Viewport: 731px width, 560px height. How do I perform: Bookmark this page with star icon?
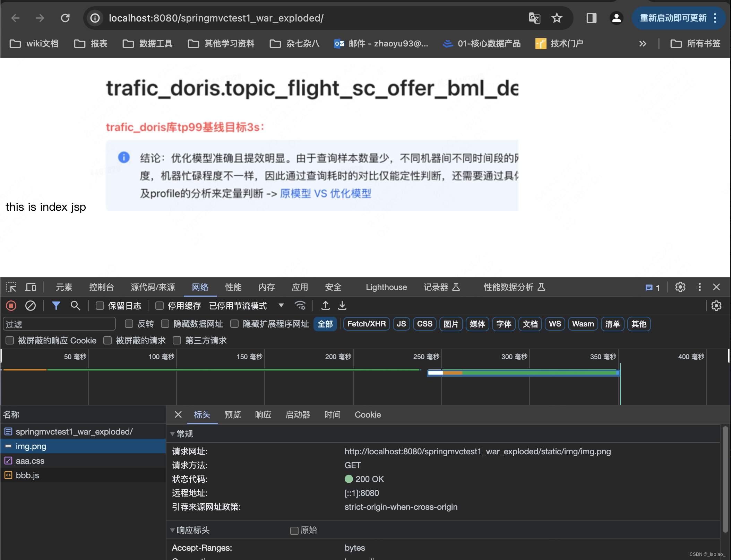557,18
